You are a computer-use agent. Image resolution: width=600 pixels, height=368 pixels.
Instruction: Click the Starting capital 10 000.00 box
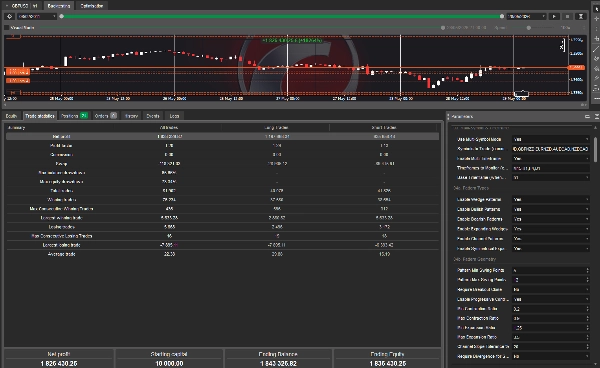[169, 359]
